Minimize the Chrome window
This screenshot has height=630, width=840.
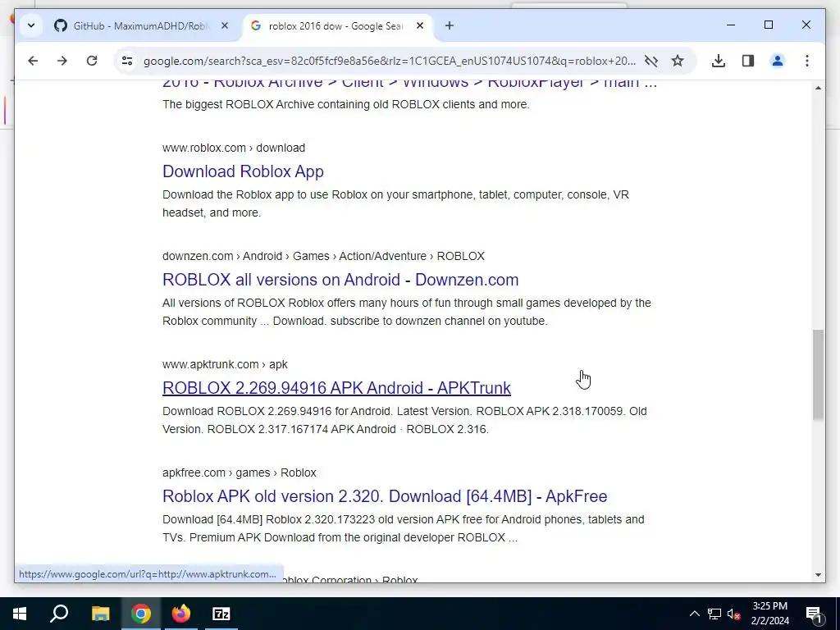click(731, 25)
